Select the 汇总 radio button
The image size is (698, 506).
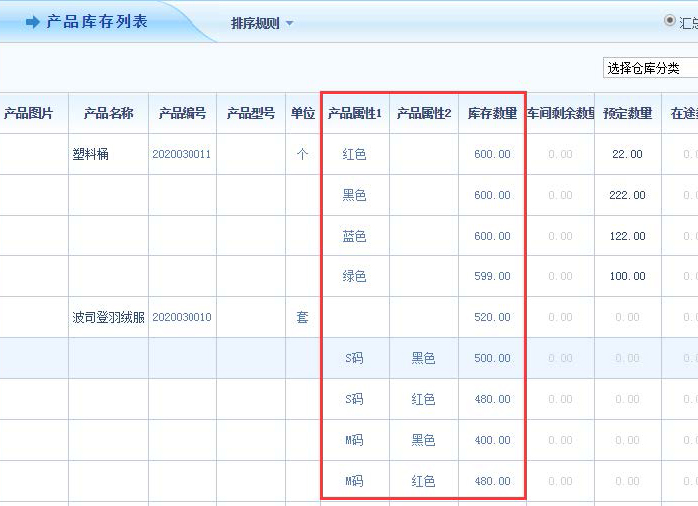(669, 20)
